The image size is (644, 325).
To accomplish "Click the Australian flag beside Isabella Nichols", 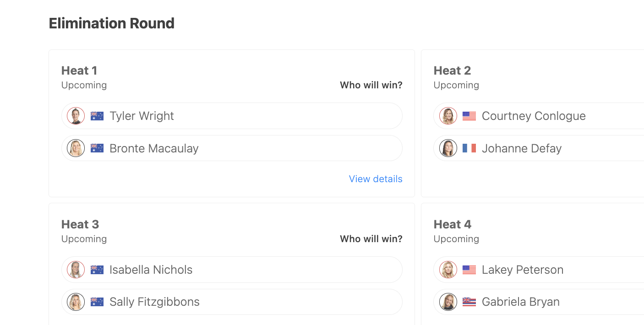I will [97, 270].
